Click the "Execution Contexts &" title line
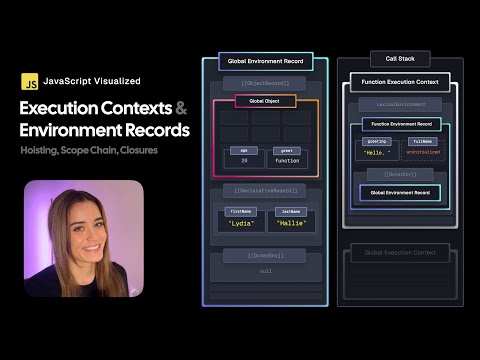The height and width of the screenshot is (360, 480). [103, 108]
